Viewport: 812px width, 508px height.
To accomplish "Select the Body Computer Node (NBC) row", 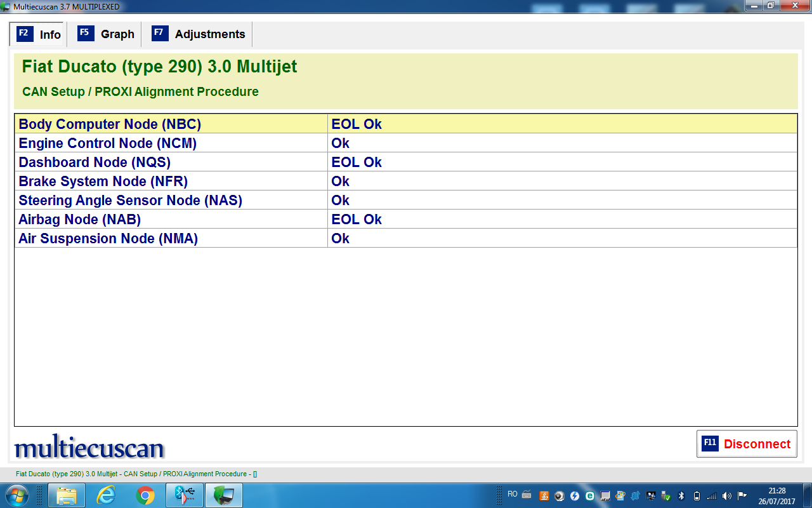I will click(171, 124).
